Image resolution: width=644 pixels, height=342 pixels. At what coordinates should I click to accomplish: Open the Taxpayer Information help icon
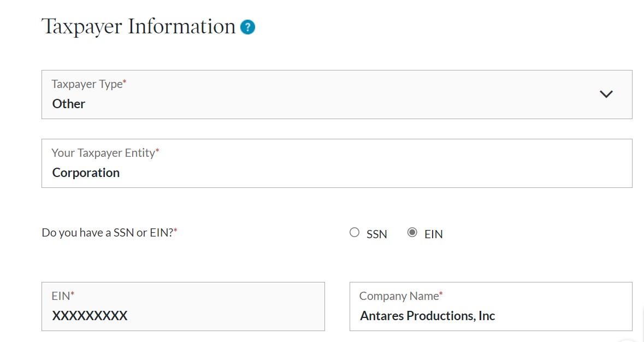247,27
